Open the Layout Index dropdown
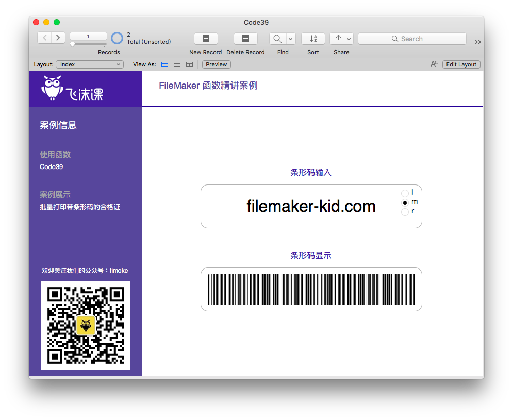The width and height of the screenshot is (513, 420). coord(90,64)
